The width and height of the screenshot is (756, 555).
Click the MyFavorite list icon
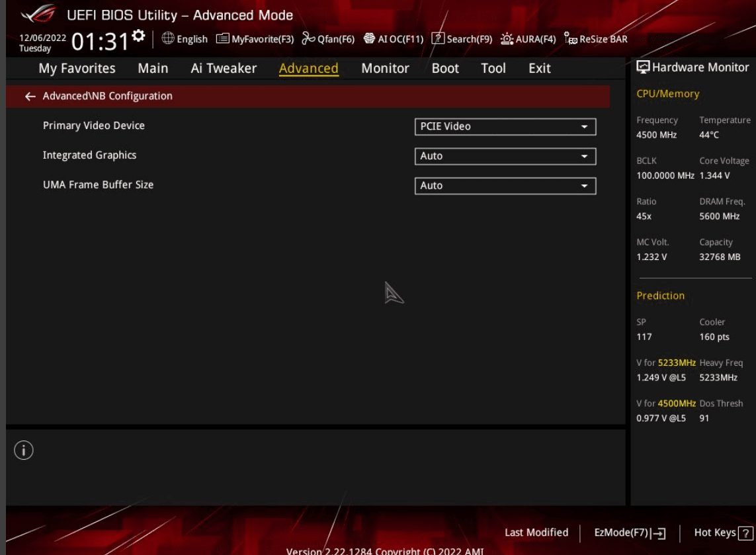pyautogui.click(x=222, y=38)
